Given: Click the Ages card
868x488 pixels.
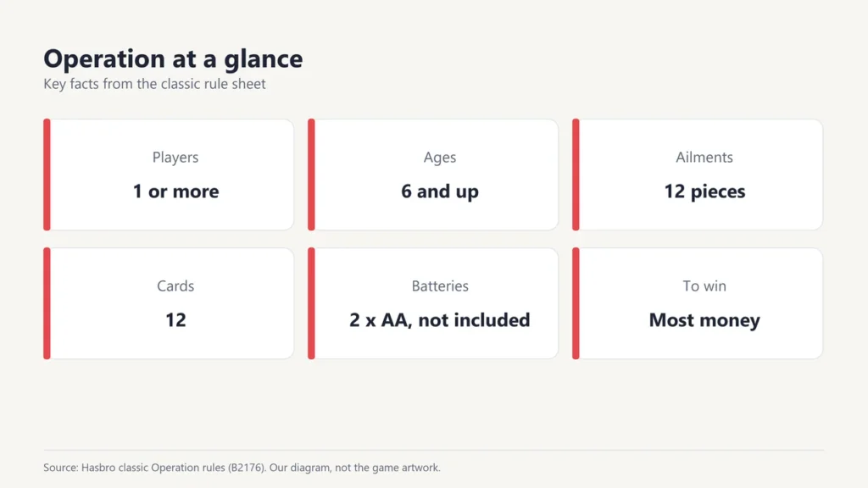Looking at the screenshot, I should point(433,175).
